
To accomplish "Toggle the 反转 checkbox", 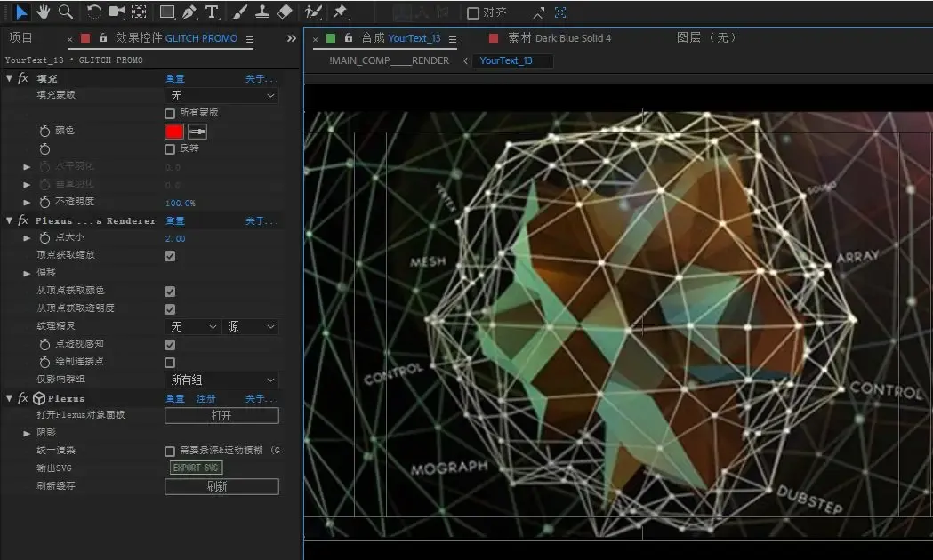I will (x=170, y=149).
